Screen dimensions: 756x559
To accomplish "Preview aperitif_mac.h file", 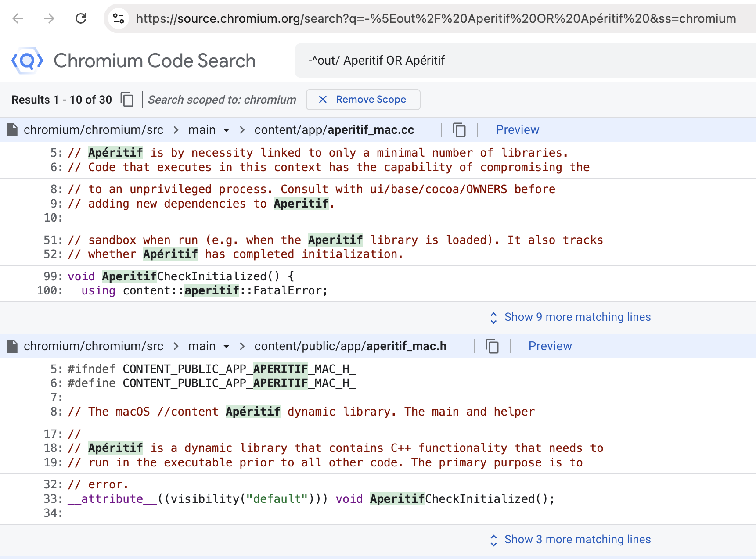I will [550, 346].
